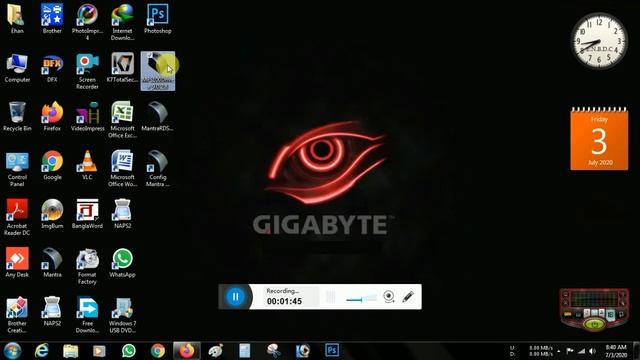Viewport: 640px width, 360px height.
Task: Toggle the webcam in recording toolbar
Action: [389, 297]
